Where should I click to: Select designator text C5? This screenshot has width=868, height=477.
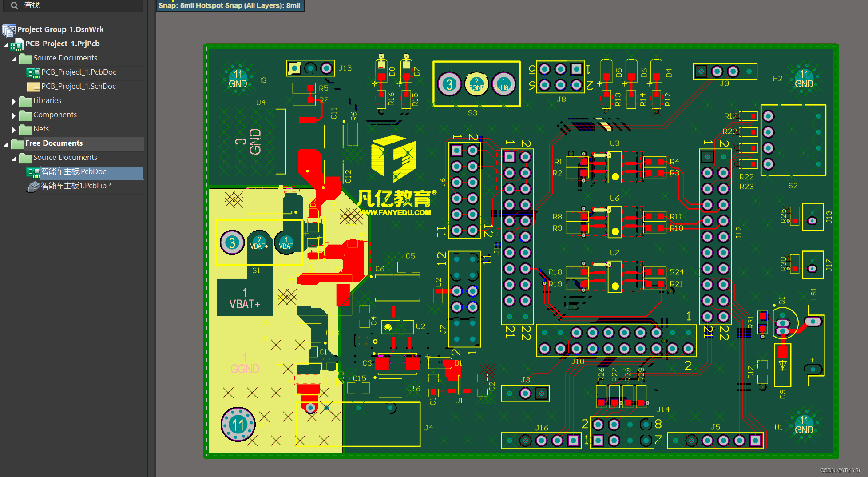pyautogui.click(x=410, y=256)
